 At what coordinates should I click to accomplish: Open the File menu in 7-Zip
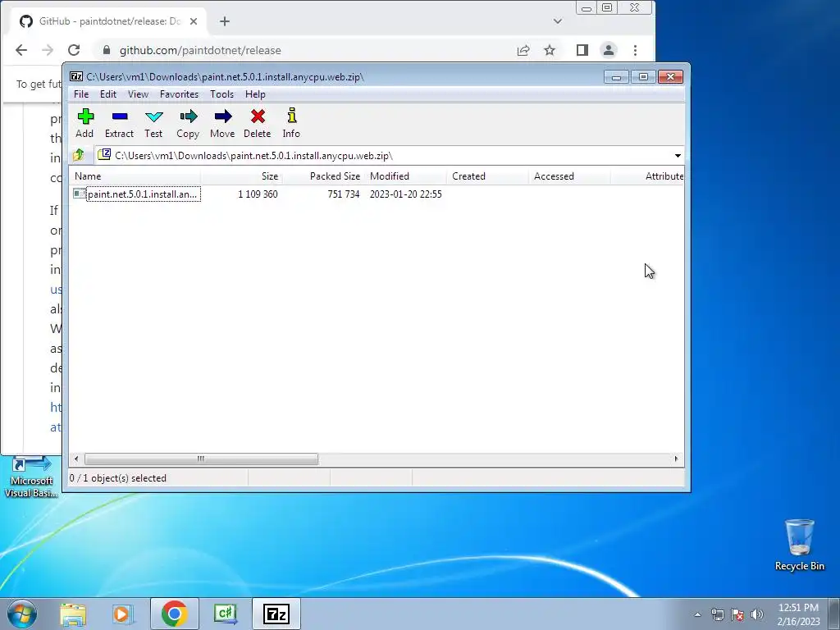81,94
